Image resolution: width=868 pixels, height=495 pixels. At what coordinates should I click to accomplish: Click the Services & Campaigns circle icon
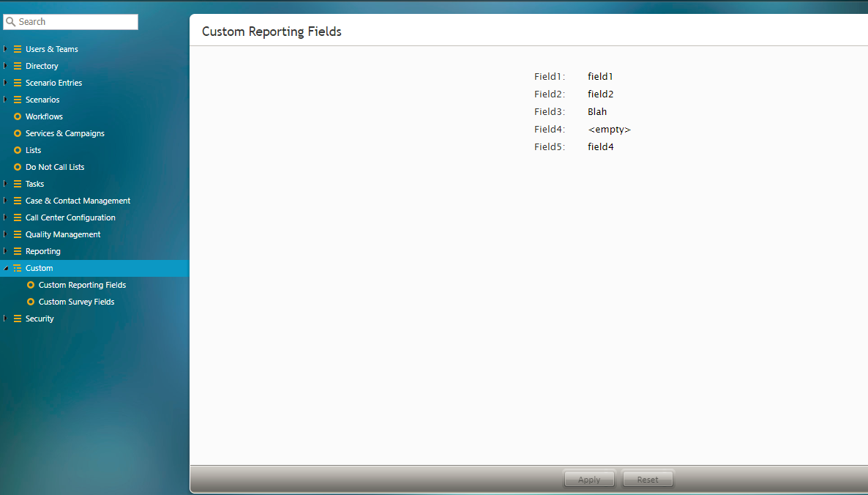[18, 133]
